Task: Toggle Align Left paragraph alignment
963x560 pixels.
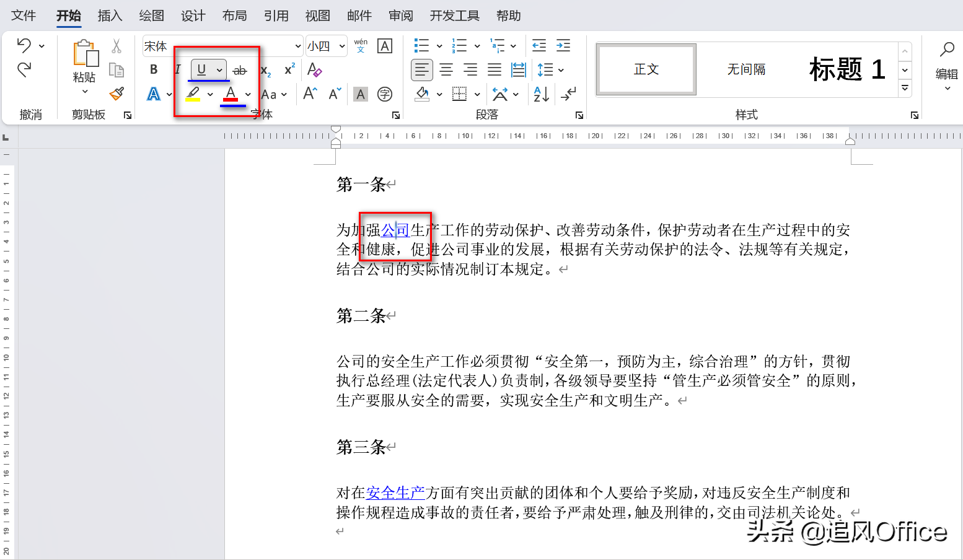Action: pos(422,70)
